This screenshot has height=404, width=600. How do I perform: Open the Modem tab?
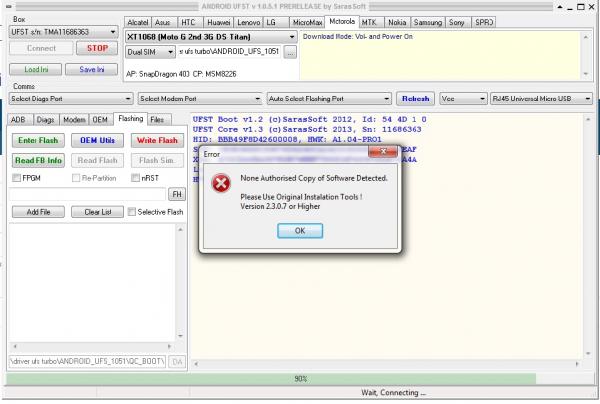pos(74,120)
